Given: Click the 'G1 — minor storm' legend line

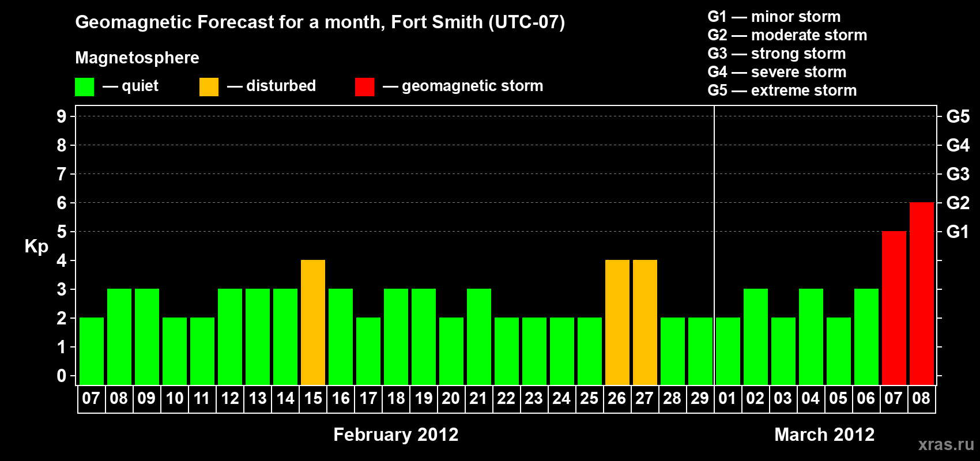Looking at the screenshot, I should [x=774, y=17].
